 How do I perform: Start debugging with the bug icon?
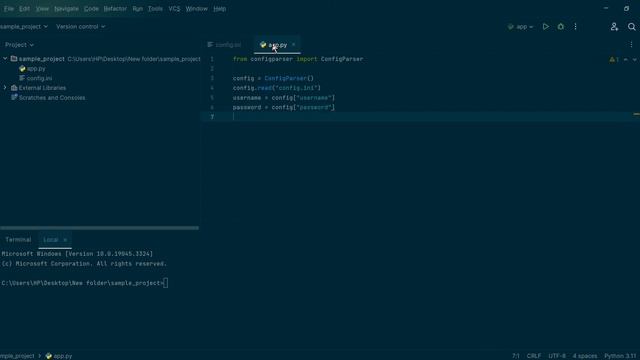coord(561,27)
